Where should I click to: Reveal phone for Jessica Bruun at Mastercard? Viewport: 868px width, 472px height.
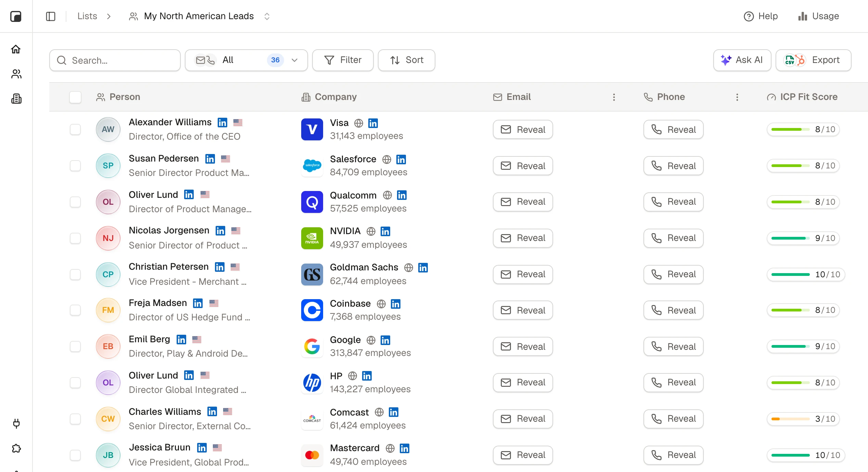coord(673,455)
